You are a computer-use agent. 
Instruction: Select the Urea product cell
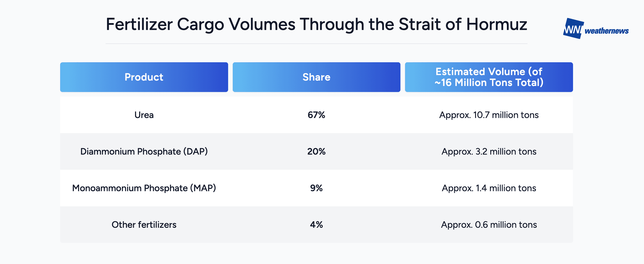[x=144, y=115]
